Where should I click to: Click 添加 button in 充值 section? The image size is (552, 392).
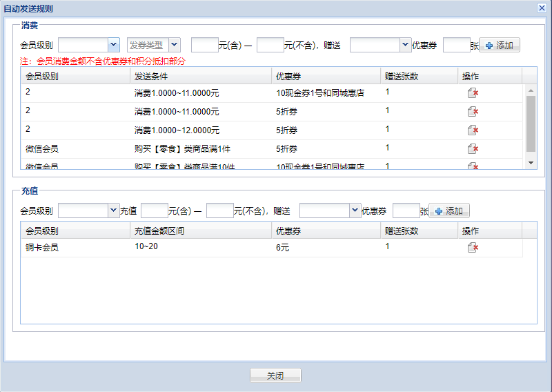click(449, 210)
